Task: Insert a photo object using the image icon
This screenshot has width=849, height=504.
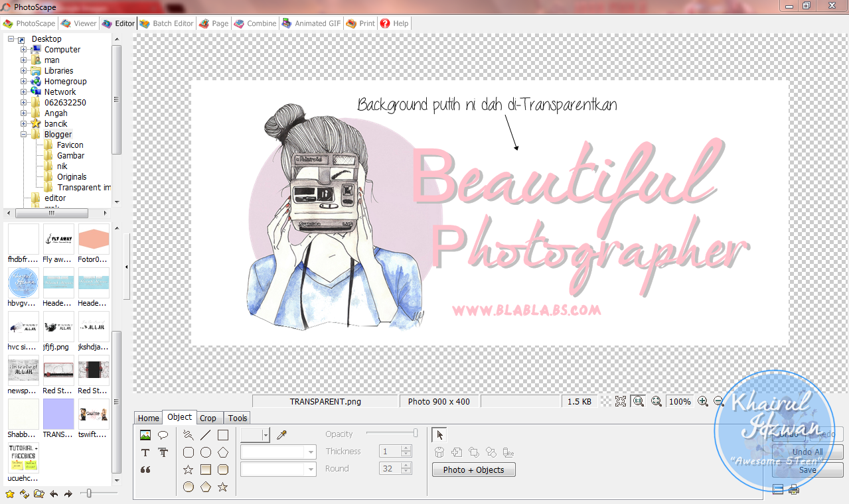Action: [145, 435]
